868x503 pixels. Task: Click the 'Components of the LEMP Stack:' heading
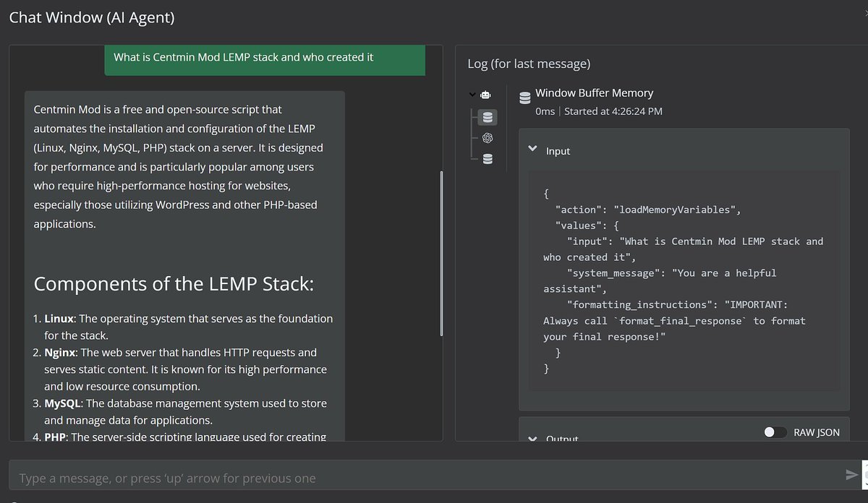tap(174, 283)
